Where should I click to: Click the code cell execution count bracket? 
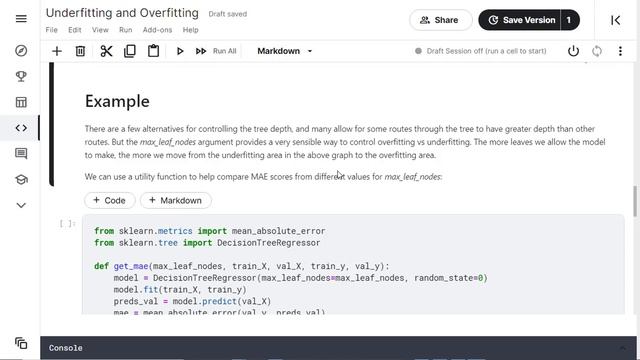(67, 223)
